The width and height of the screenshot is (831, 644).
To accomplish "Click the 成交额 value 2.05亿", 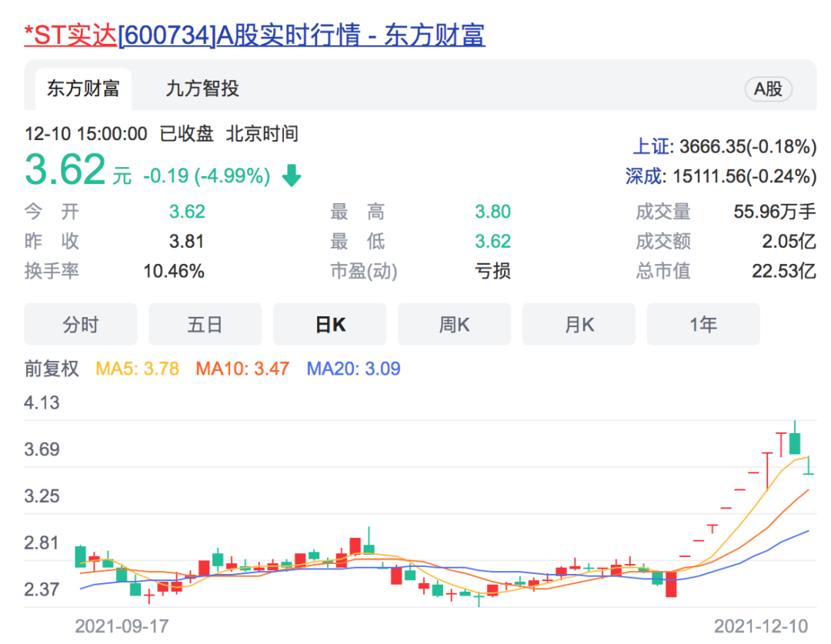I will point(789,242).
